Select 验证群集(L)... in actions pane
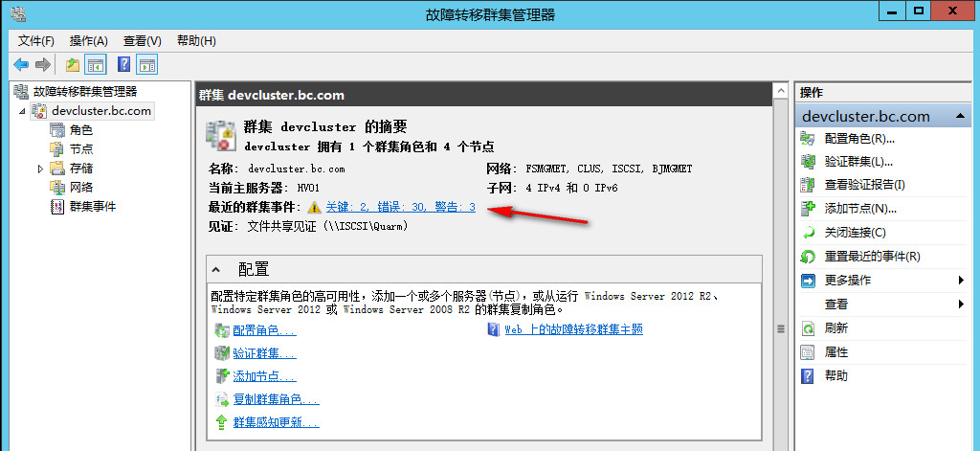Viewport: 980px width, 451px height. pyautogui.click(x=858, y=162)
